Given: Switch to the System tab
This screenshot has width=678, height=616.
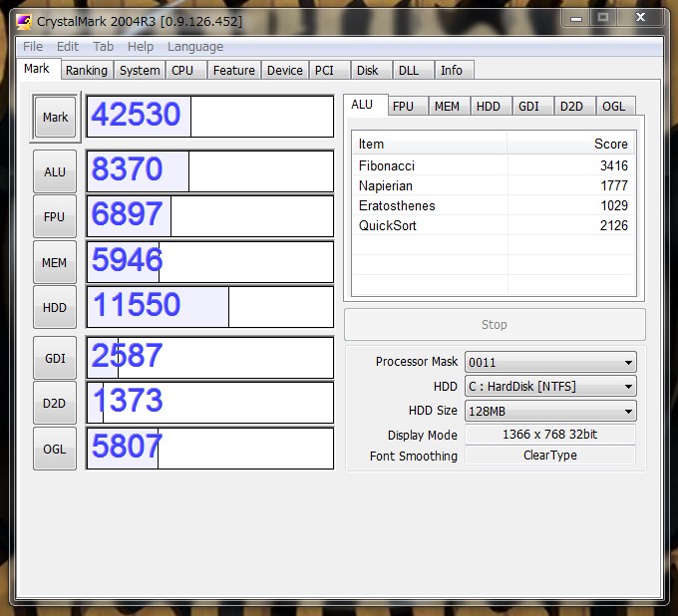Looking at the screenshot, I should pos(140,70).
